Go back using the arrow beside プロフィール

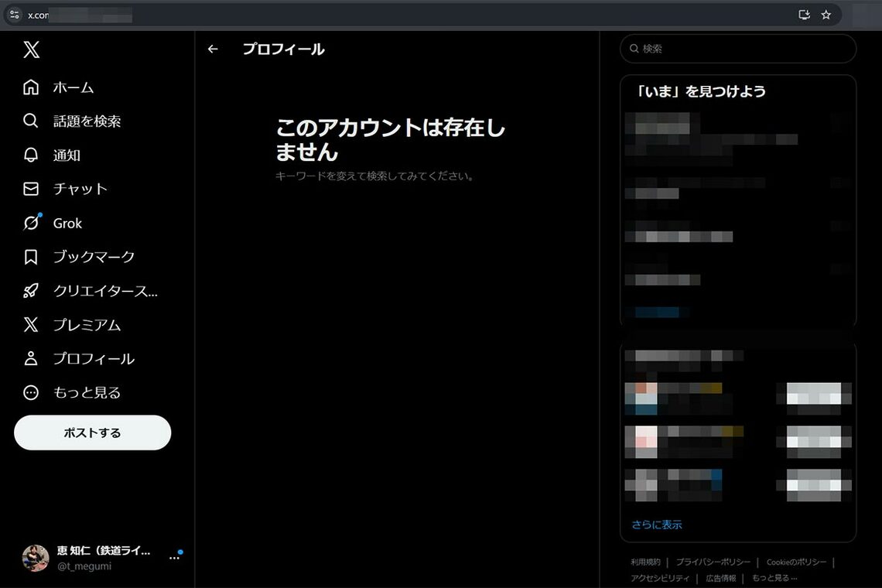click(x=212, y=48)
